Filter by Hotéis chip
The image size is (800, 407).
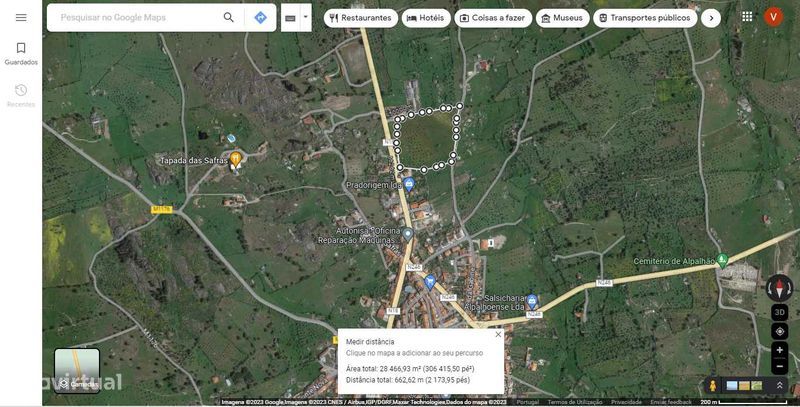point(426,18)
